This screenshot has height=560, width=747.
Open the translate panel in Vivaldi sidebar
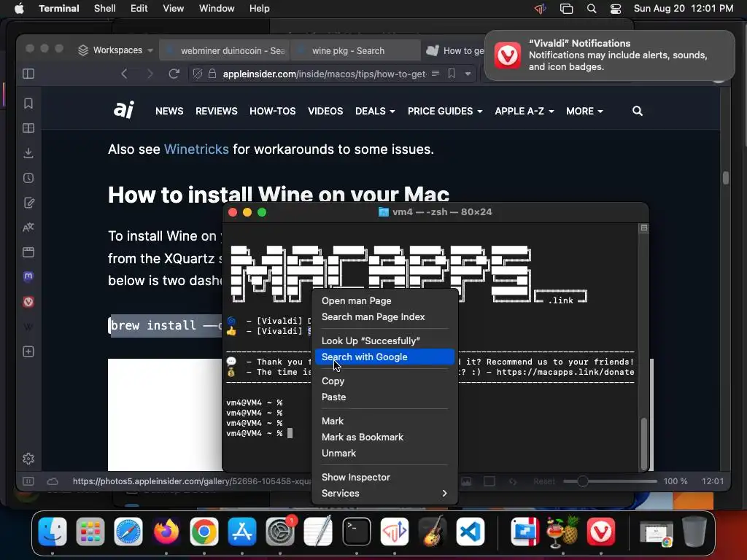click(28, 227)
